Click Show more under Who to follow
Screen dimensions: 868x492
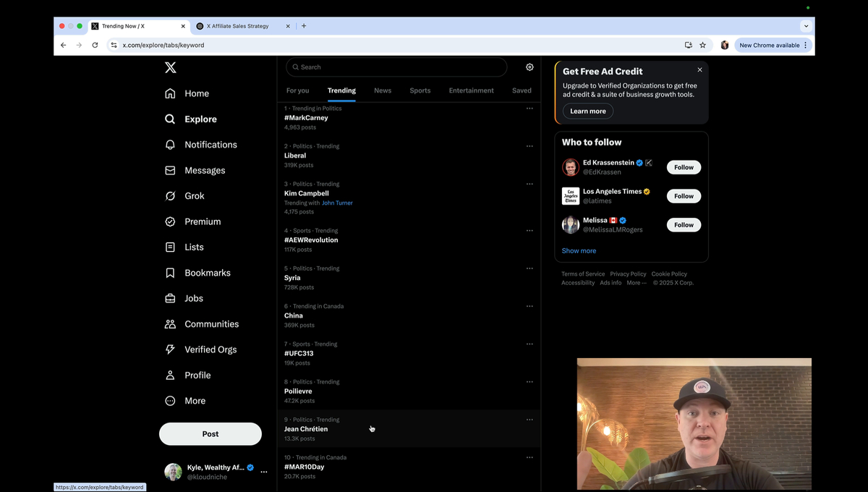click(x=579, y=251)
